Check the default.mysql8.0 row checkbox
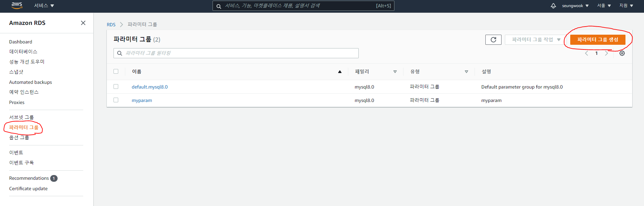644x206 pixels. [116, 87]
